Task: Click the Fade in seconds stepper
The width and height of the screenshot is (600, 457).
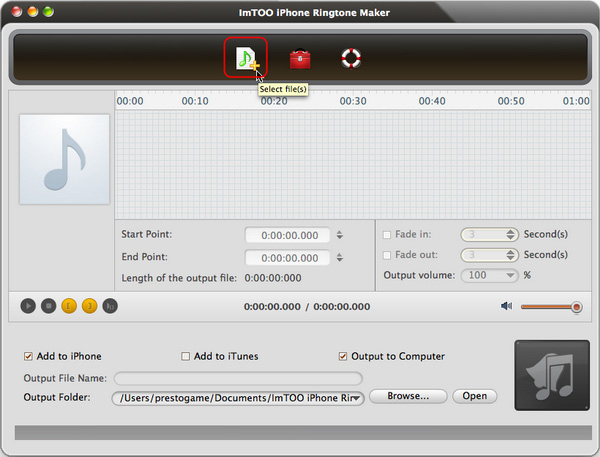Action: coord(510,235)
